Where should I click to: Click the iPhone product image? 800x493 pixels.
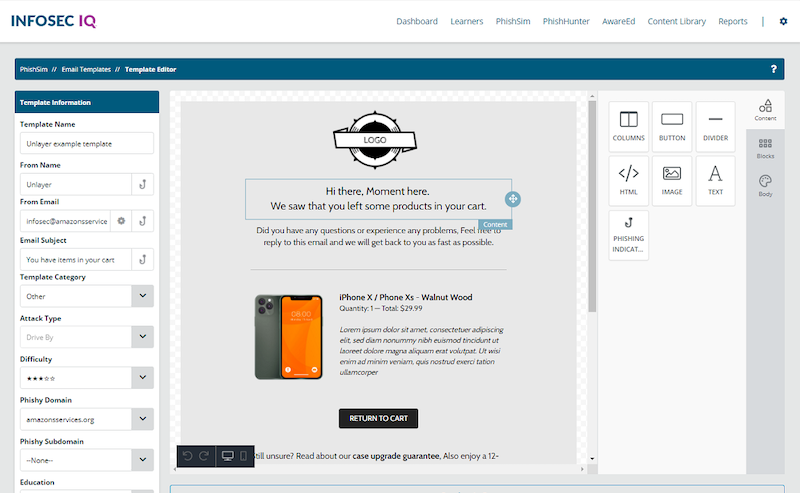click(x=288, y=337)
